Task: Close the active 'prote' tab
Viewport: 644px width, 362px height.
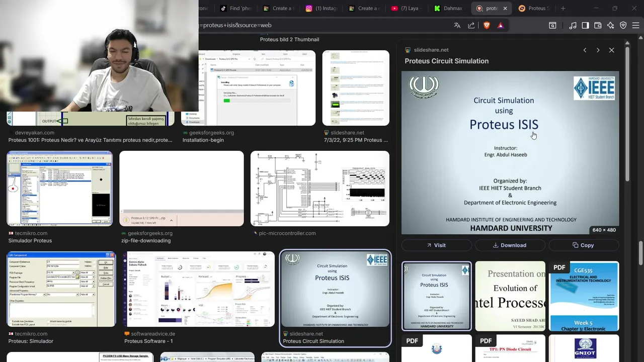Action: [505, 8]
